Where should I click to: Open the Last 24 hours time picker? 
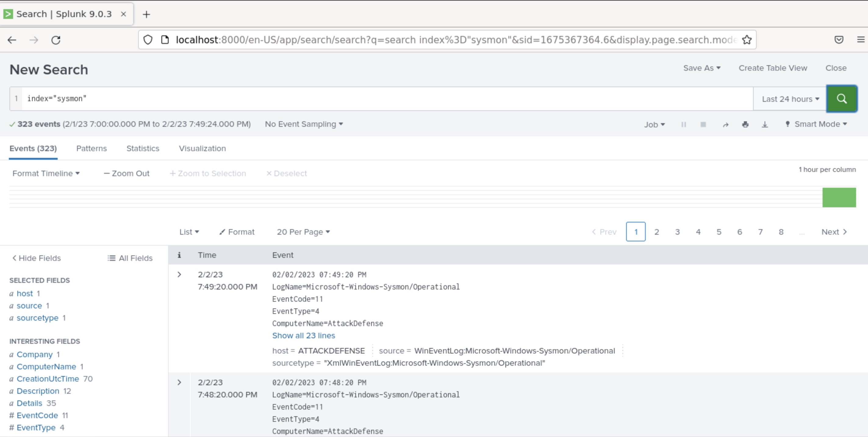coord(790,99)
